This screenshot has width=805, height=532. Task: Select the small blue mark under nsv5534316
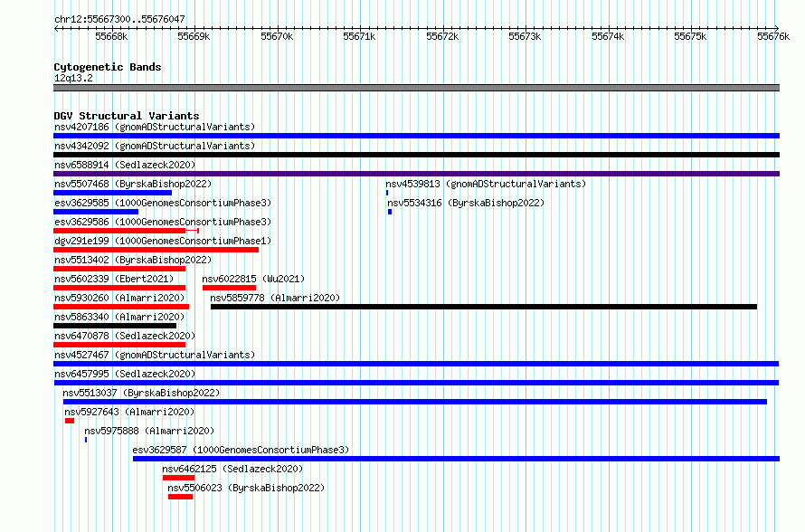pos(390,212)
